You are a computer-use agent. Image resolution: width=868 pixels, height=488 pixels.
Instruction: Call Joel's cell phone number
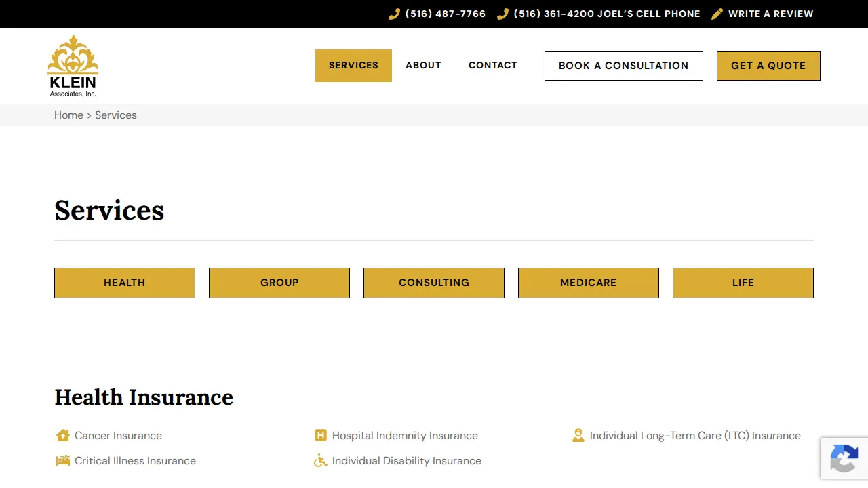[x=607, y=14]
